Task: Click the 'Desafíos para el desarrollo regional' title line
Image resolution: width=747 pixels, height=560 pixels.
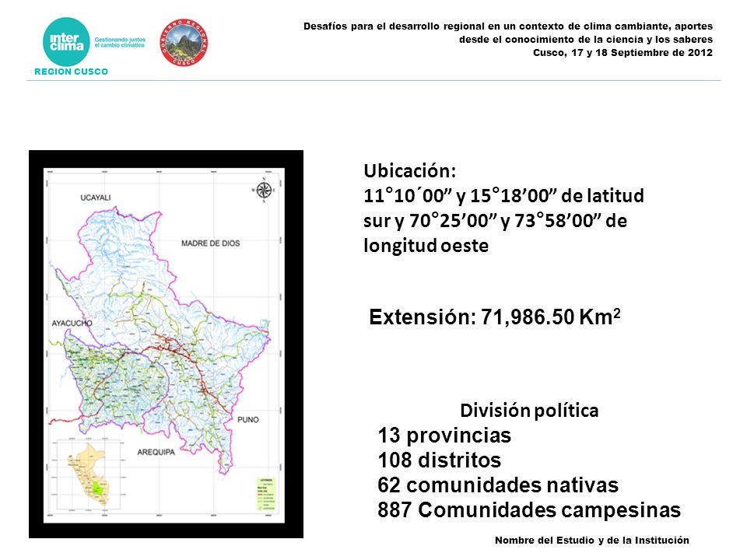Action: pos(508,26)
